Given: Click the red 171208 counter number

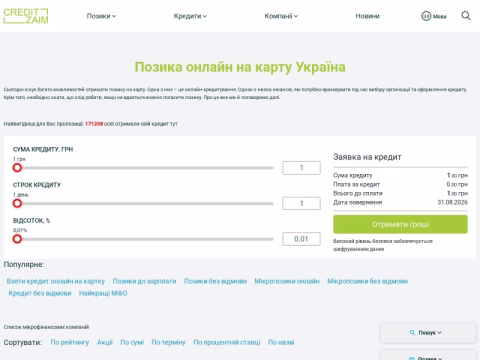Looking at the screenshot, I should (94, 124).
